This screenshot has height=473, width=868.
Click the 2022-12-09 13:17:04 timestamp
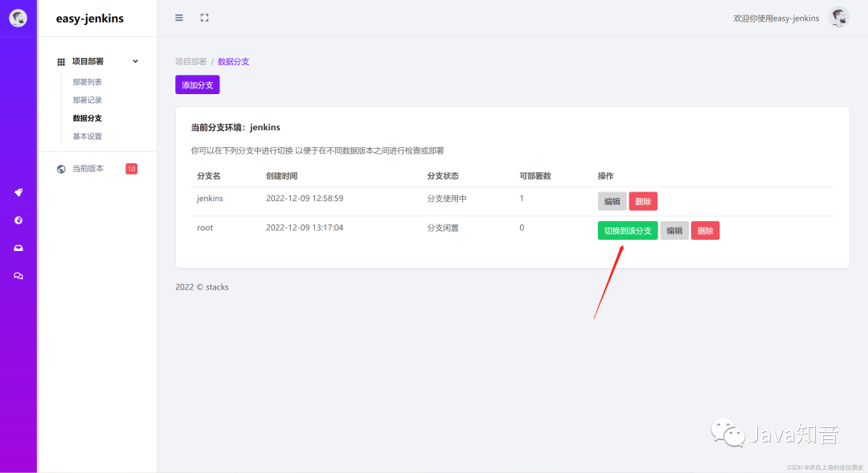pos(305,228)
